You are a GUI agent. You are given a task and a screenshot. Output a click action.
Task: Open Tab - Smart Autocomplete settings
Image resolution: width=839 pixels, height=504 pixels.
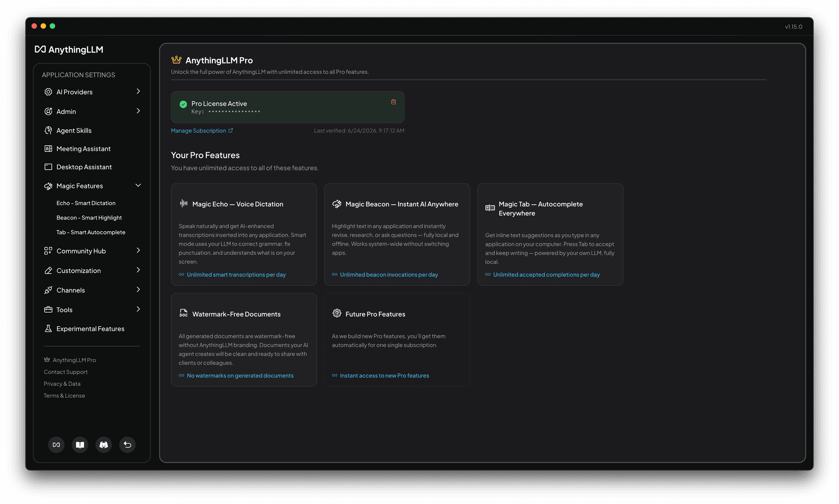[x=91, y=232]
